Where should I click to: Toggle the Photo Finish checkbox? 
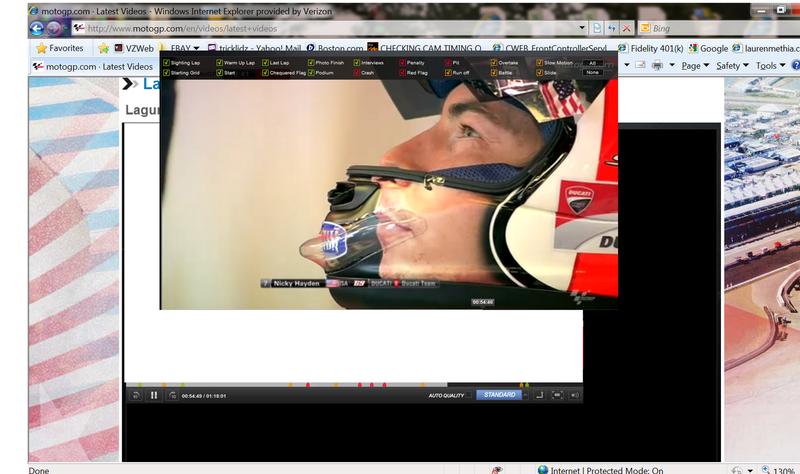311,63
